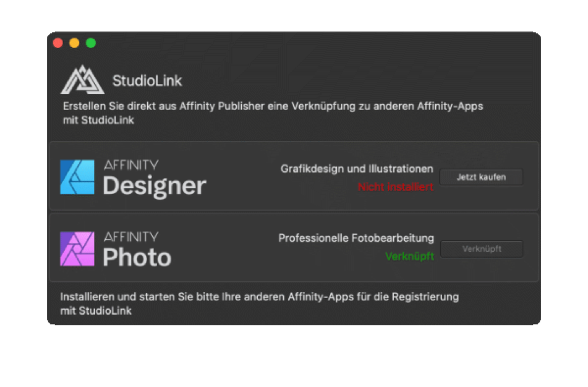Click the red "Nicht installiert" status text
This screenshot has width=588, height=387.
395,187
